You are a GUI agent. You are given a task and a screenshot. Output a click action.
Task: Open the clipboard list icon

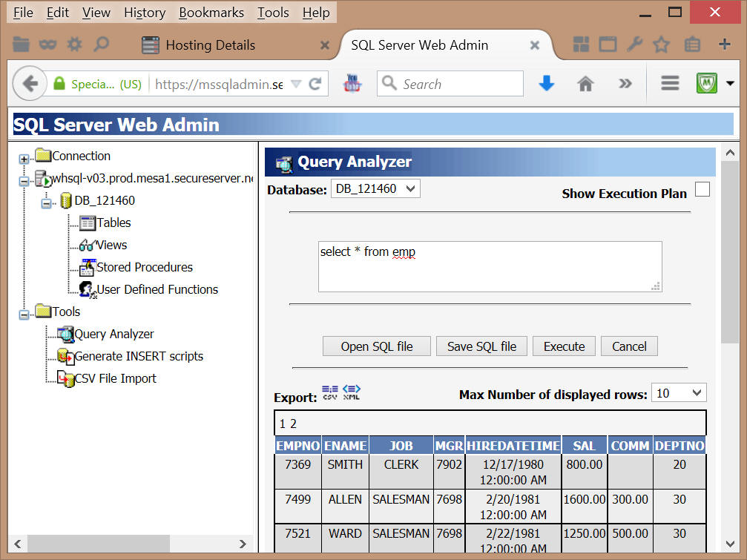692,45
